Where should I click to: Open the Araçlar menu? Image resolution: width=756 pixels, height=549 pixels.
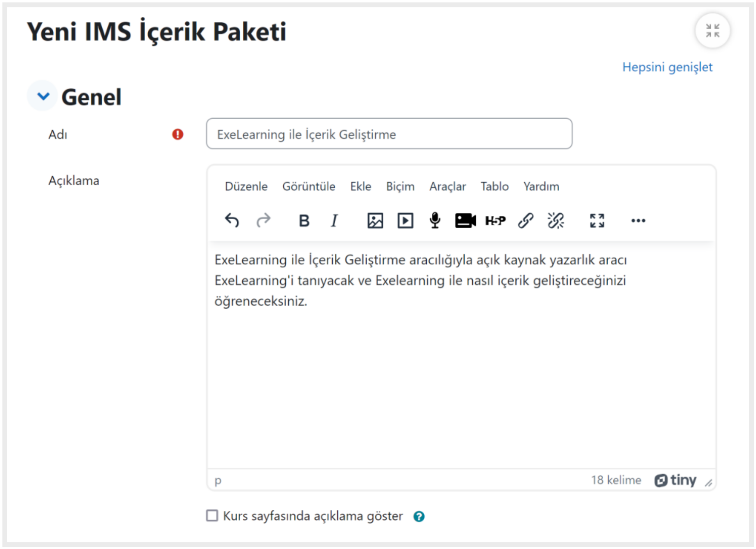click(x=447, y=187)
